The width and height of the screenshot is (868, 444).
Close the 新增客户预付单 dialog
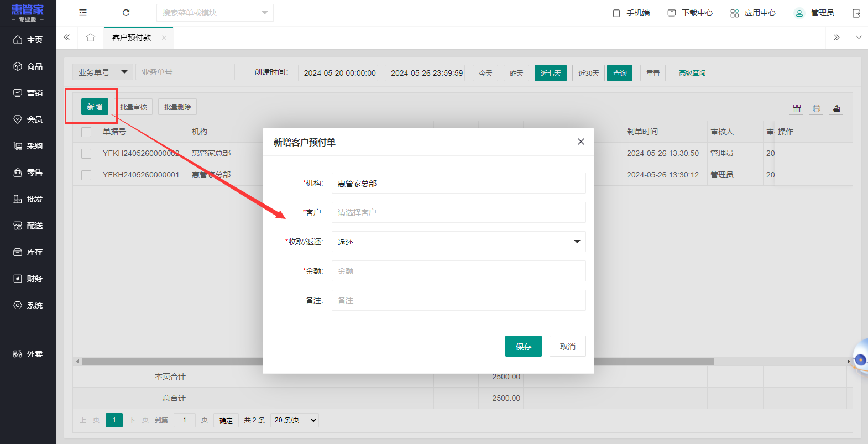click(x=581, y=142)
